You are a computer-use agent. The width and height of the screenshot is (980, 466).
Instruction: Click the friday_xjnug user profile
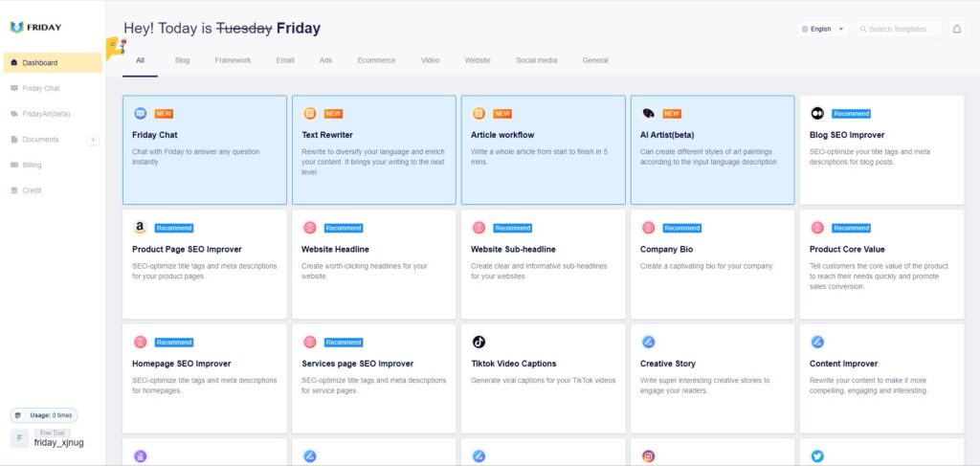[48, 438]
